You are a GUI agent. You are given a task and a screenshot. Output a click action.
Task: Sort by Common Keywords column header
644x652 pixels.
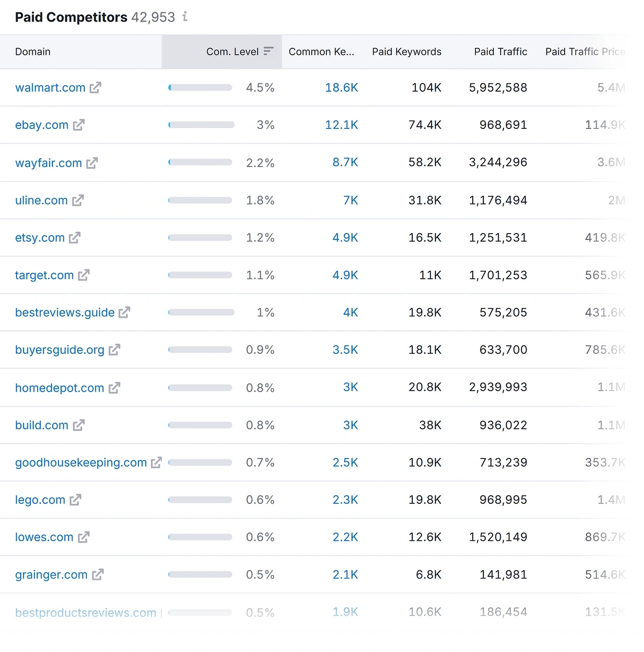tap(321, 52)
